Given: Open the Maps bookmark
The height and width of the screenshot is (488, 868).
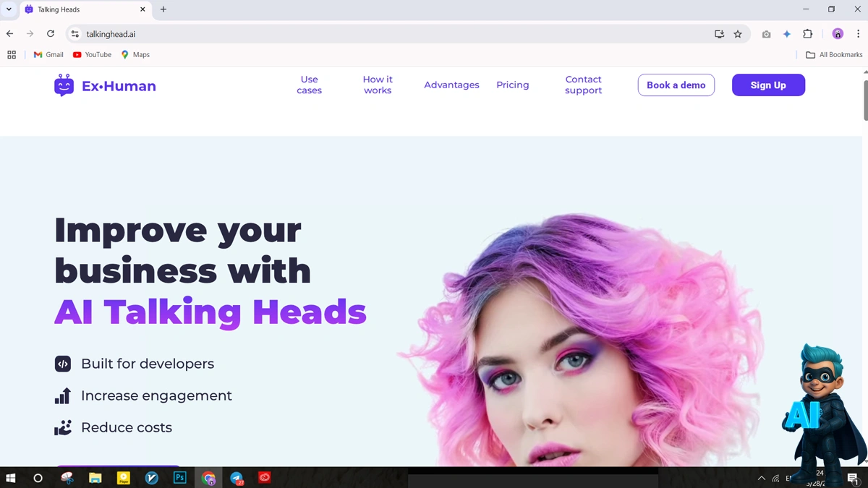Looking at the screenshot, I should point(135,55).
